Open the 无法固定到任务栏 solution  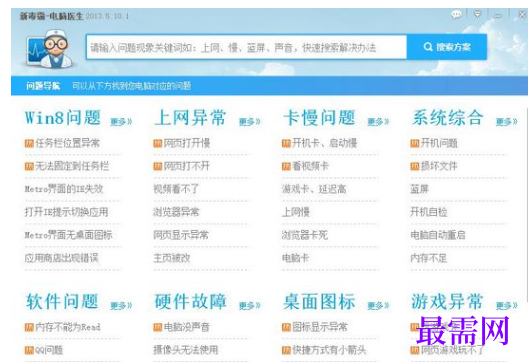point(72,166)
